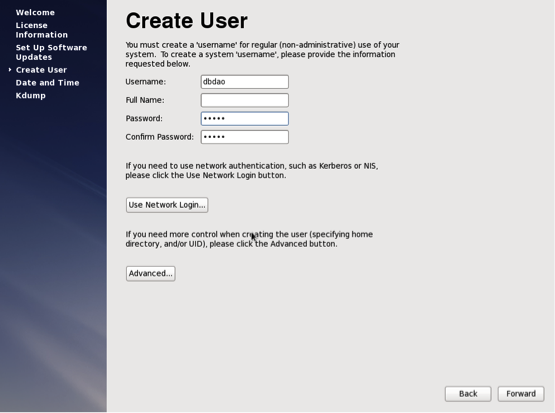Click the Password: label
The height and width of the screenshot is (413, 555).
144,119
